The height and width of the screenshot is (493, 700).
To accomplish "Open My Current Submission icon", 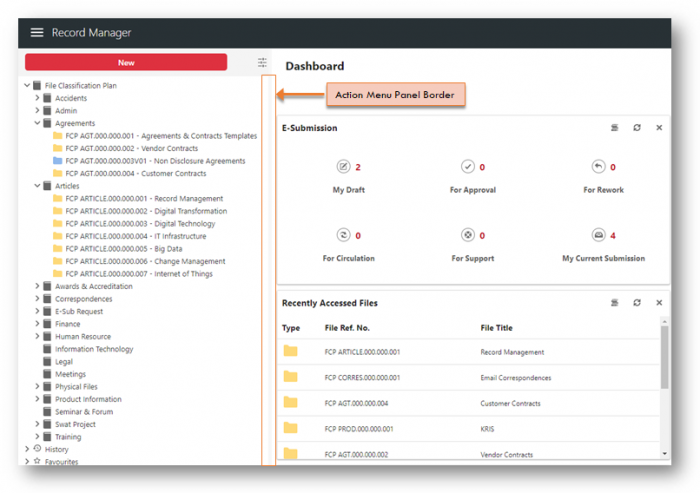I will click(598, 235).
